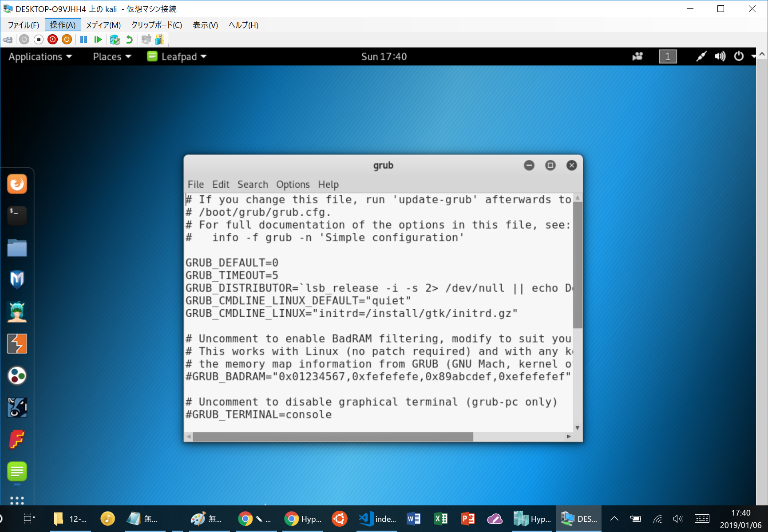Create a checkpoint of the VM
The image size is (768, 532).
point(115,39)
